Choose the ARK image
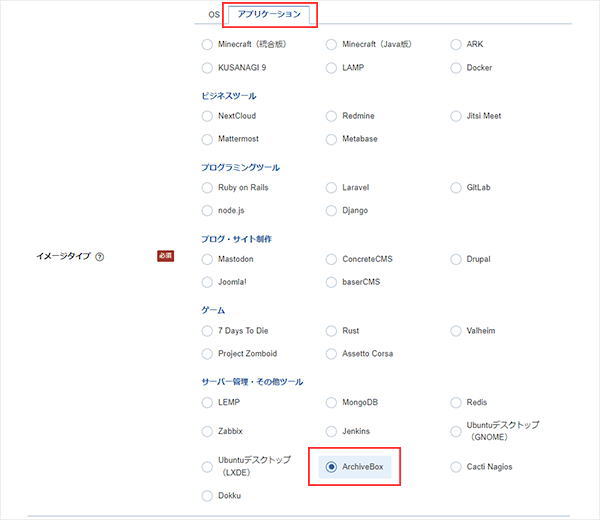The height and width of the screenshot is (520, 600). click(x=456, y=44)
